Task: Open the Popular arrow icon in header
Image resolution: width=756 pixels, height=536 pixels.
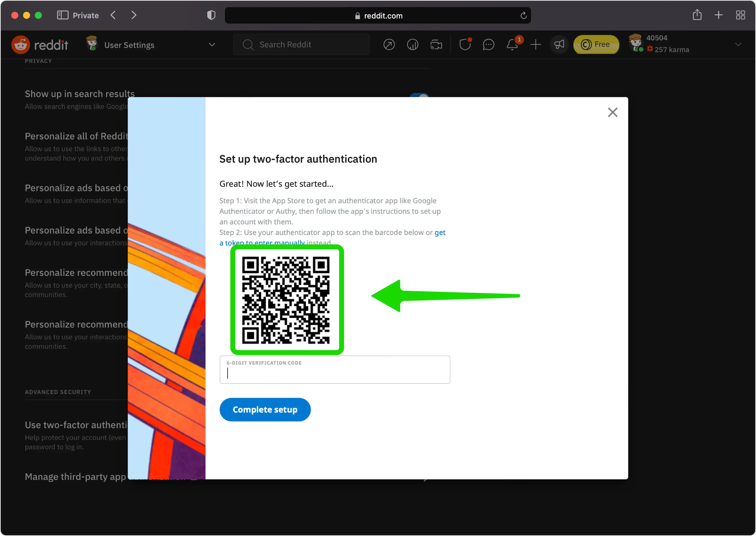Action: (x=389, y=44)
